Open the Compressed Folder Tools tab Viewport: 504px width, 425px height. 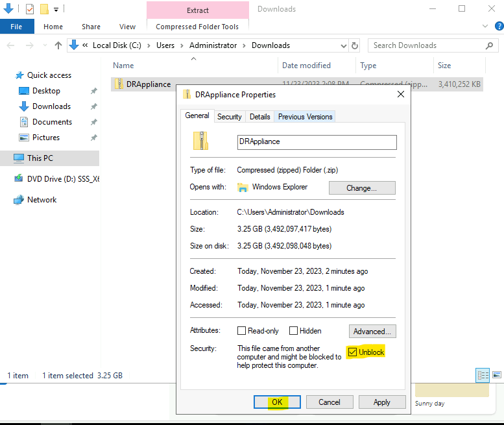[197, 27]
